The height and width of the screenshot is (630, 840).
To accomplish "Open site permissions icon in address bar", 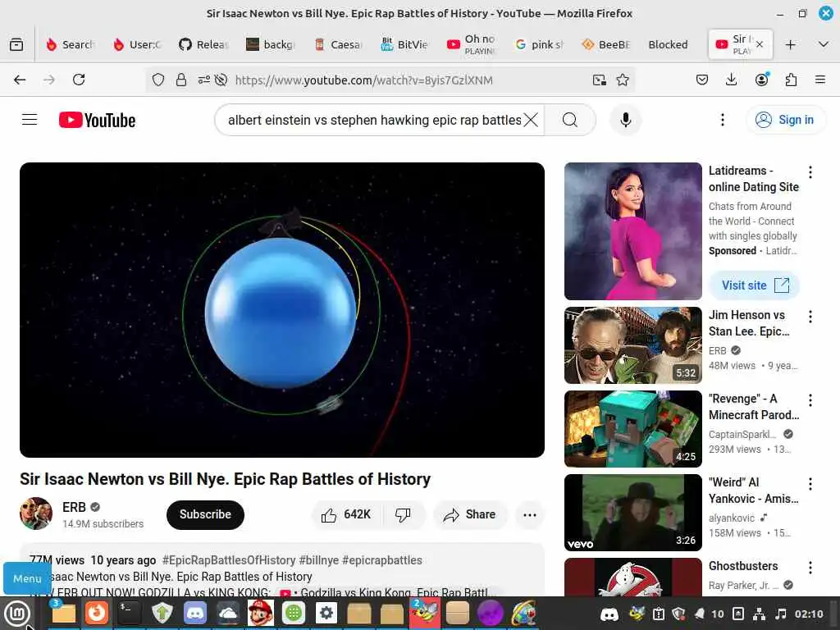I will coord(204,80).
